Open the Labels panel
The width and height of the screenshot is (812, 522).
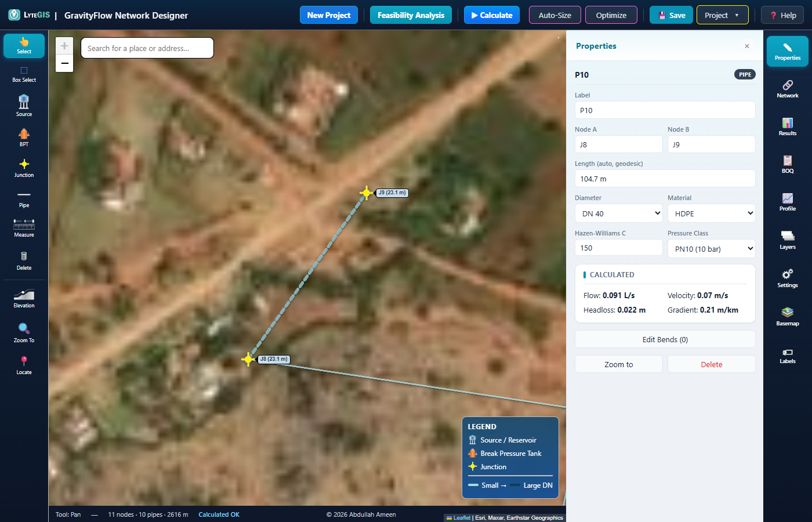[787, 355]
